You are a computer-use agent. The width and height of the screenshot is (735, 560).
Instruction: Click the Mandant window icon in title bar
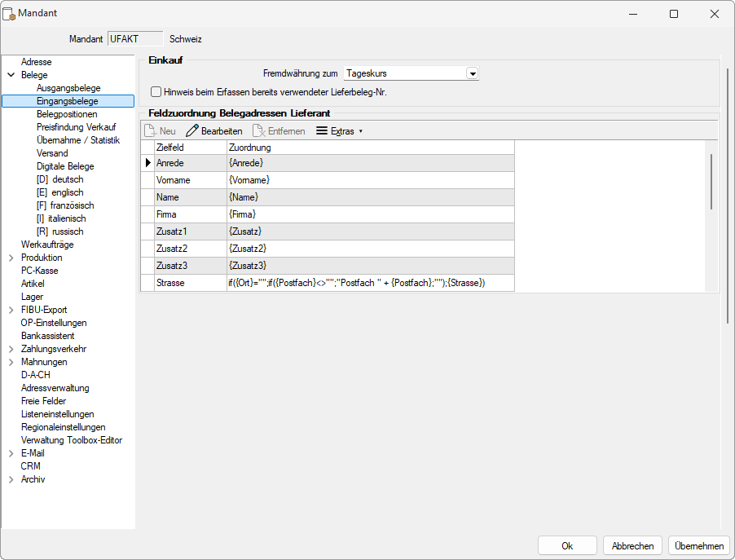coord(10,14)
